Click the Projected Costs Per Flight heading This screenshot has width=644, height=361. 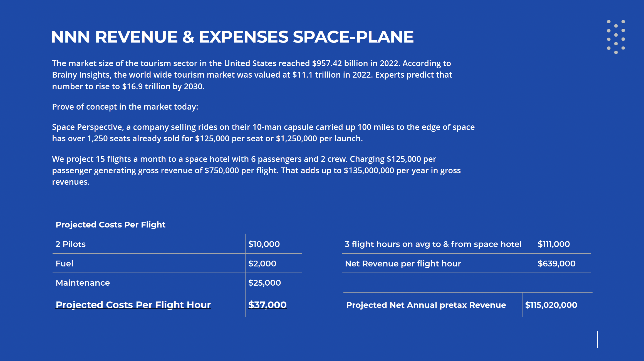click(x=110, y=224)
